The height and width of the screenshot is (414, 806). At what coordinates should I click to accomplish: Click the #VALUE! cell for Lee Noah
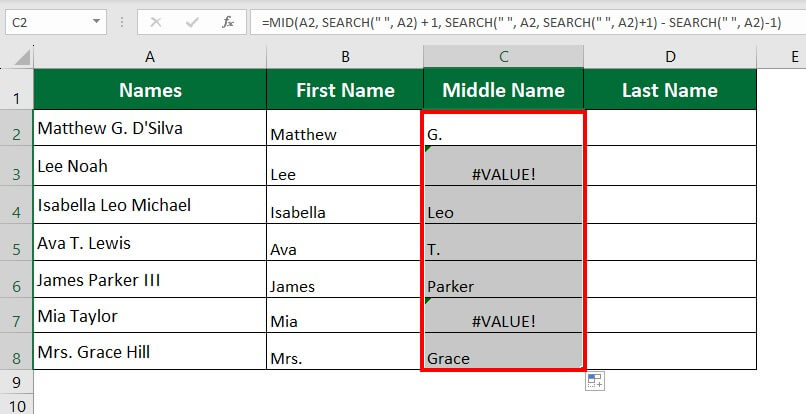pyautogui.click(x=503, y=166)
